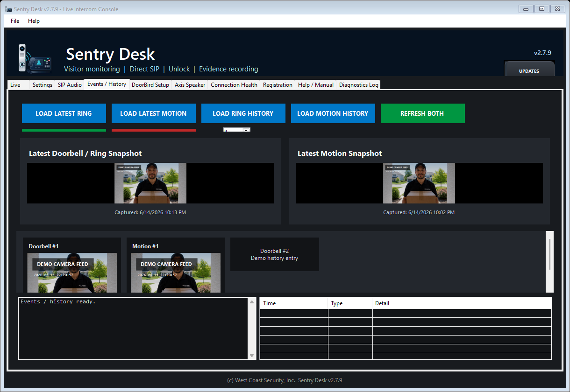Click the Type column header
Image resolution: width=570 pixels, height=392 pixels.
click(x=350, y=303)
